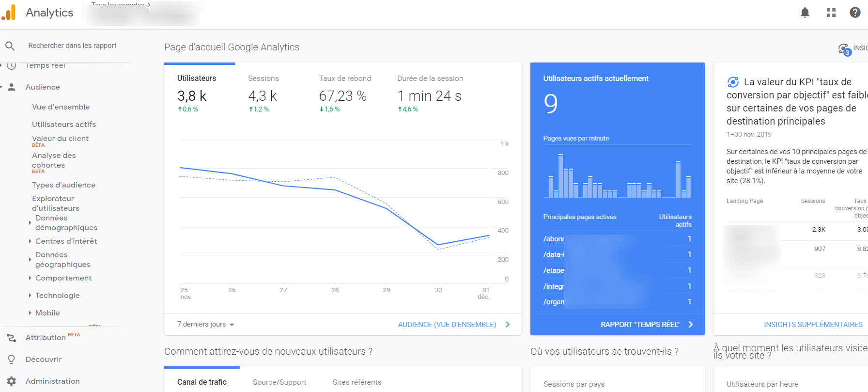Click the 907 sessions value
Viewport: 868px width, 392px height.
coord(820,249)
